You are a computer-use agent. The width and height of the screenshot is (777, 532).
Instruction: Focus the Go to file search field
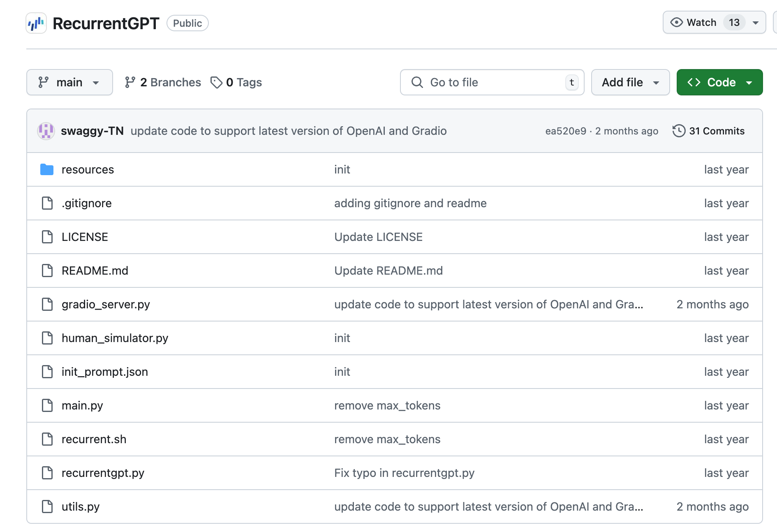tap(492, 82)
